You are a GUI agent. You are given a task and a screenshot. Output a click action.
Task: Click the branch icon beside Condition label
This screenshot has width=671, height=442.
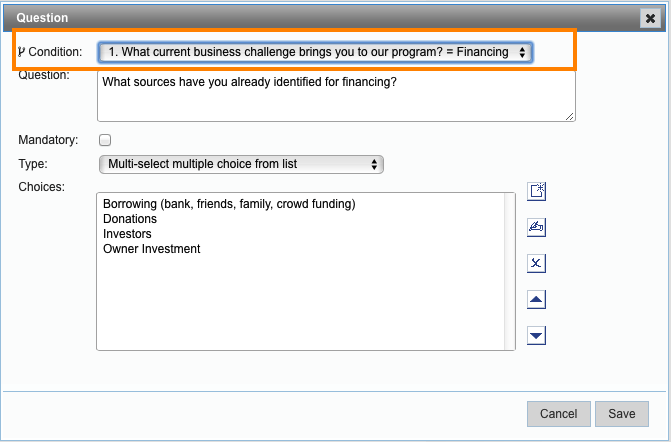pyautogui.click(x=21, y=52)
